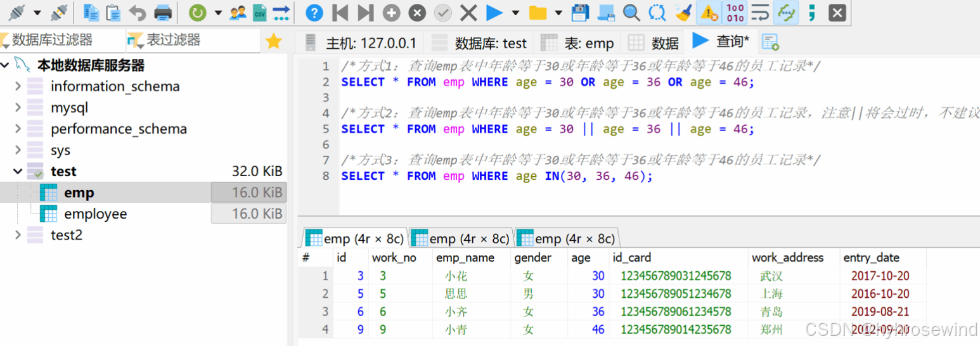Screen dimensions: 980x346
Task: Open the blue Help question mark
Action: pos(314,12)
